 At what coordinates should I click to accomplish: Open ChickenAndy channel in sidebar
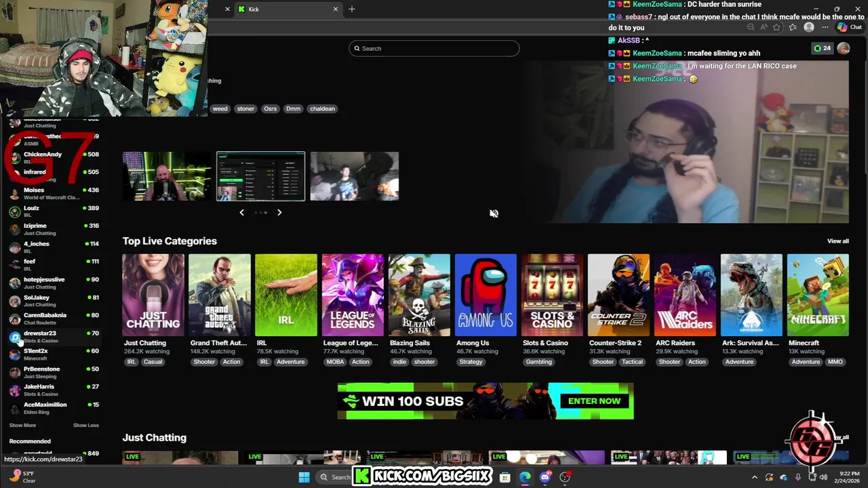coord(54,157)
